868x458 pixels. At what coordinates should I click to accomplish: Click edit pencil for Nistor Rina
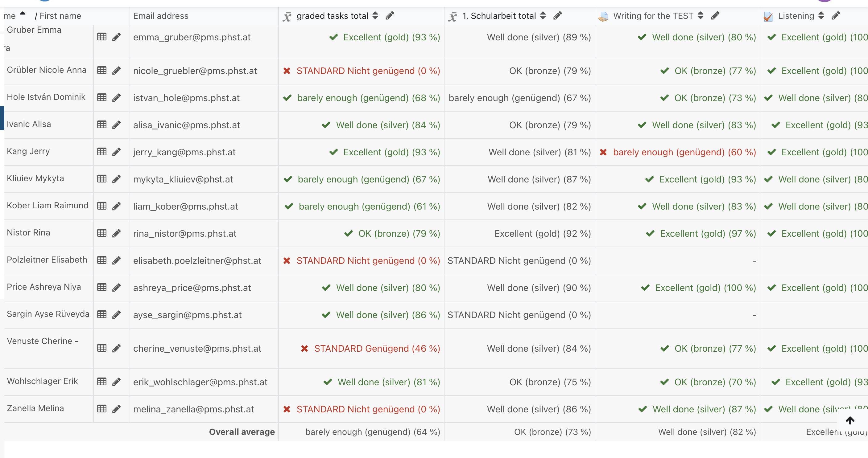tap(116, 233)
